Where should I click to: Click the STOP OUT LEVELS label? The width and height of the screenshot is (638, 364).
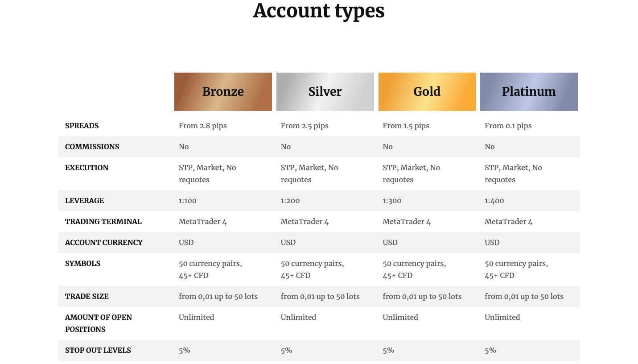pos(98,350)
